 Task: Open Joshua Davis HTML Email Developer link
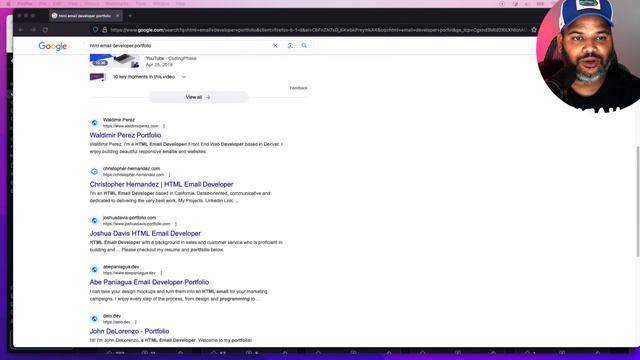[x=145, y=233]
